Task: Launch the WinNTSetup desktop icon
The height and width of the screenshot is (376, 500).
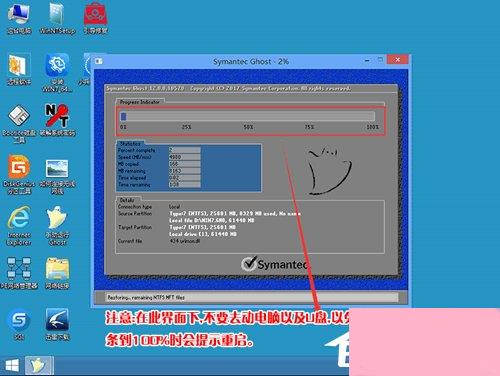Action: click(57, 18)
